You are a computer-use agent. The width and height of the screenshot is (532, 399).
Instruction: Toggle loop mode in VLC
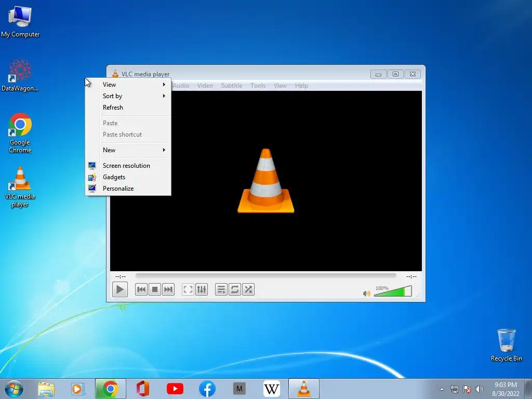click(235, 289)
